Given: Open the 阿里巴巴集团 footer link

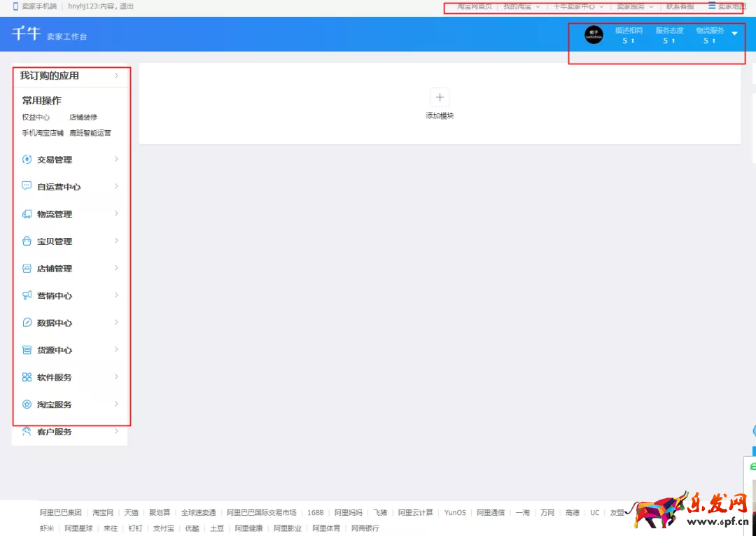Looking at the screenshot, I should point(60,512).
